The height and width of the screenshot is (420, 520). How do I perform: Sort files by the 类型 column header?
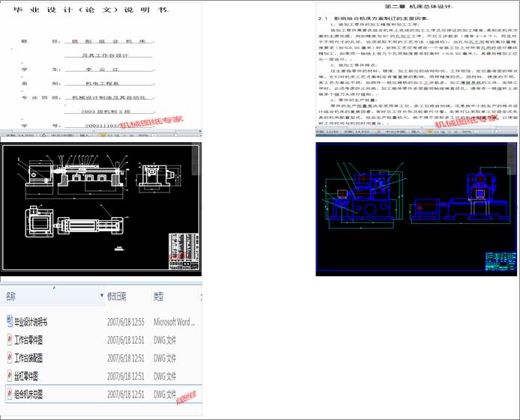coord(159,296)
